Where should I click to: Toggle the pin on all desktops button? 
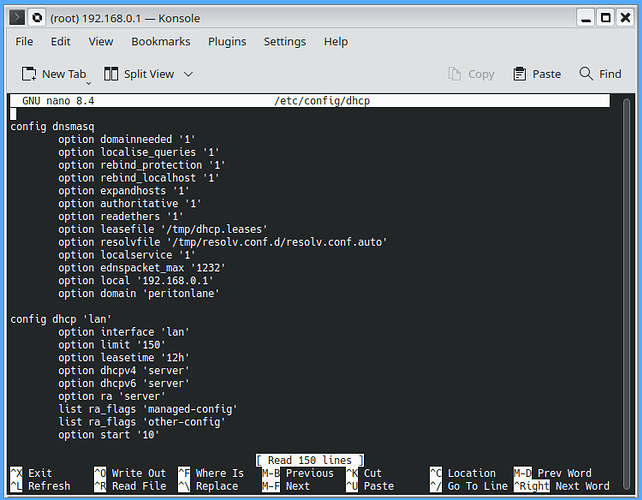click(36, 17)
